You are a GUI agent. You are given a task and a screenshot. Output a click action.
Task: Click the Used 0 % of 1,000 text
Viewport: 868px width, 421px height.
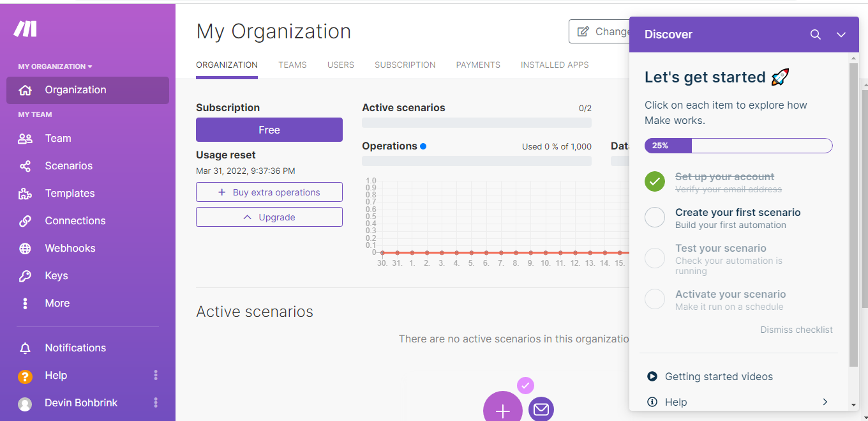pyautogui.click(x=557, y=147)
